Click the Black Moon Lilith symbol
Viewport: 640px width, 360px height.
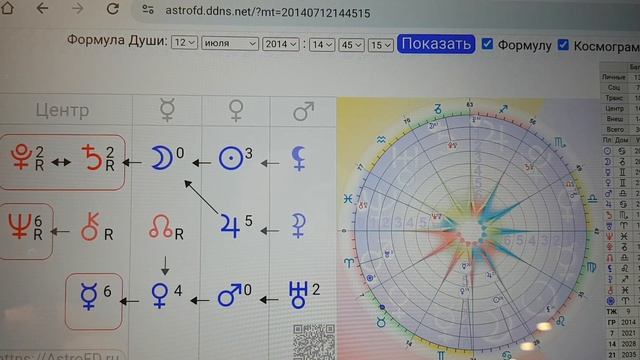298,158
